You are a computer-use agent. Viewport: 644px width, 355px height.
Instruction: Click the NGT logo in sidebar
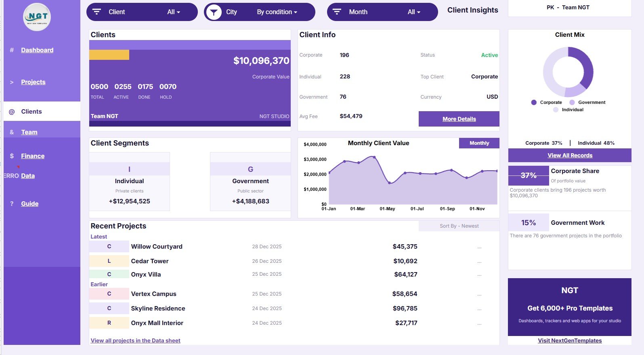click(x=37, y=17)
